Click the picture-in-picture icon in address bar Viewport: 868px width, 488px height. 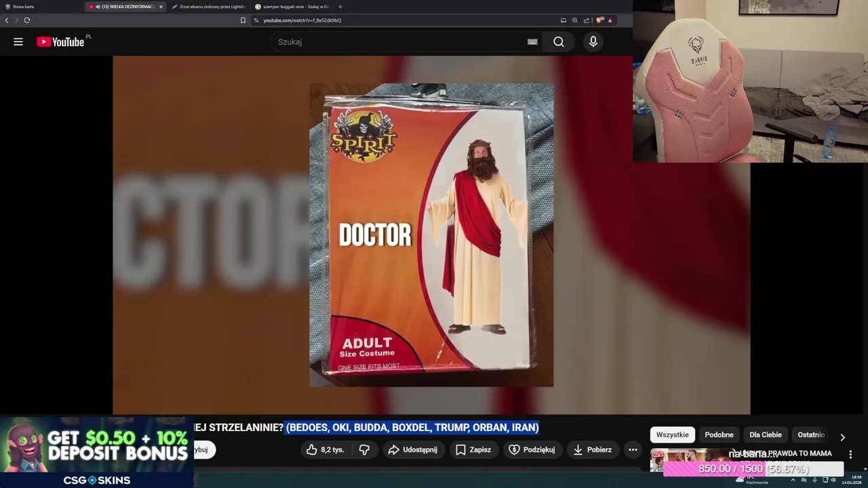pyautogui.click(x=564, y=20)
